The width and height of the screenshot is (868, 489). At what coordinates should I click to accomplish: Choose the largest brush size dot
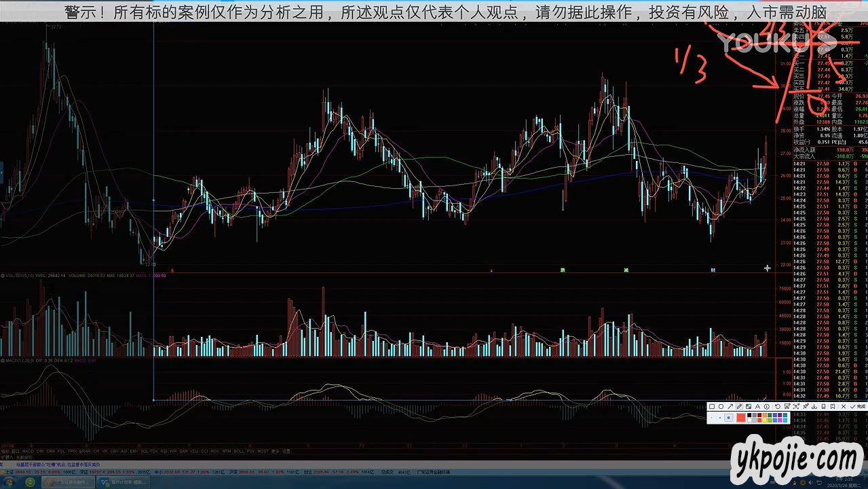pos(728,418)
